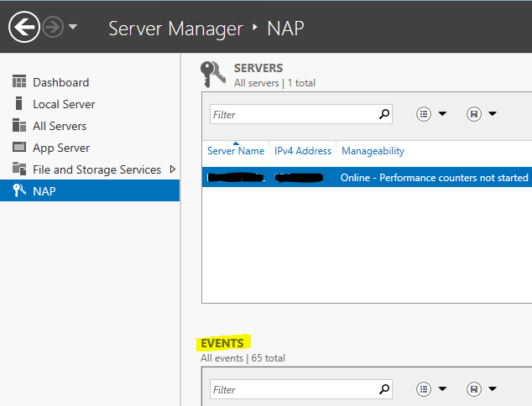The width and height of the screenshot is (532, 406).
Task: Sort by IPv4 Address column header
Action: pyautogui.click(x=303, y=151)
